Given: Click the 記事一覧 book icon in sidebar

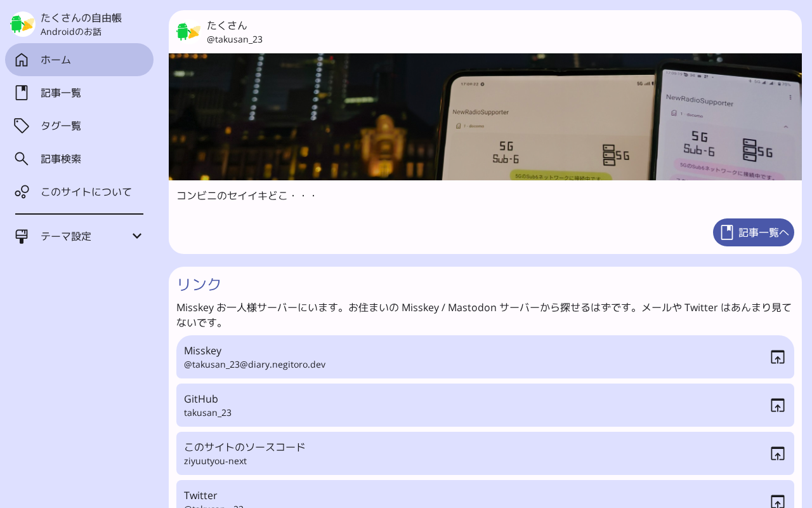Looking at the screenshot, I should [22, 93].
